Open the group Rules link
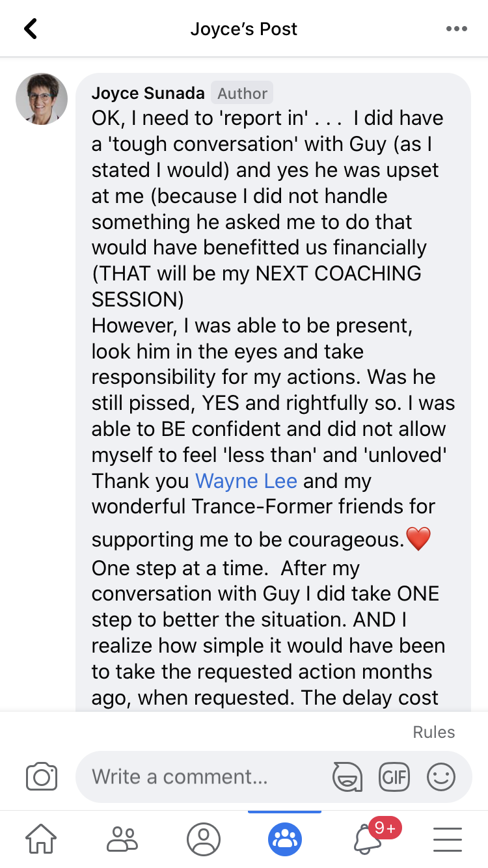This screenshot has width=488, height=868. pyautogui.click(x=433, y=732)
